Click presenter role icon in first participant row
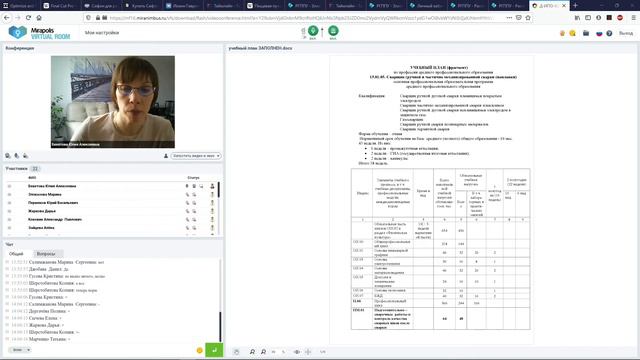Screen dimensions: 640x360 [x=212, y=186]
